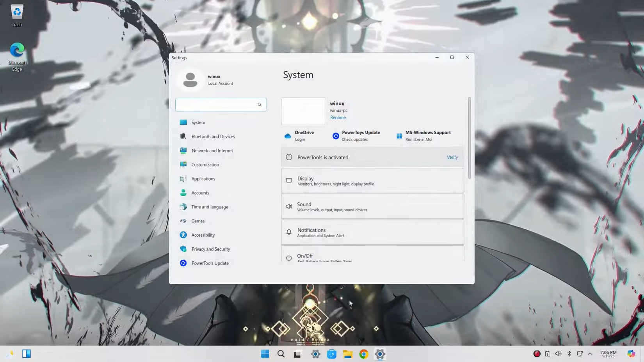The image size is (644, 362).
Task: Open the Display settings card
Action: (372, 181)
